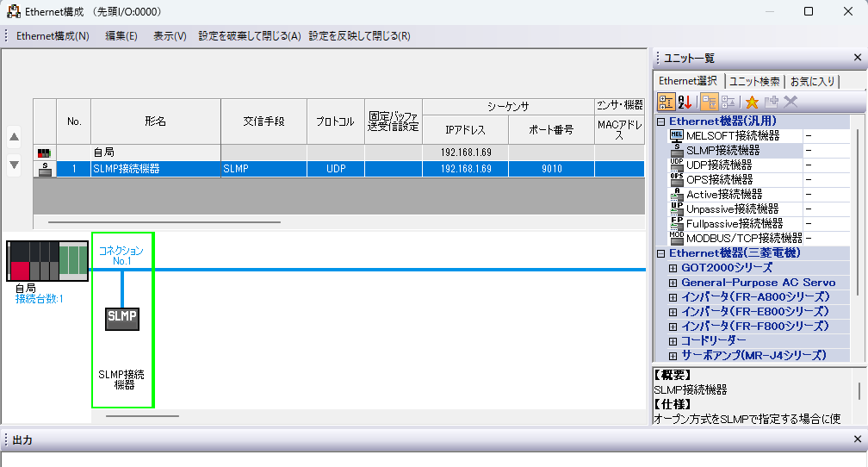This screenshot has height=467, width=868.
Task: Select the MELSOFT接続機器 module icon
Action: [677, 135]
